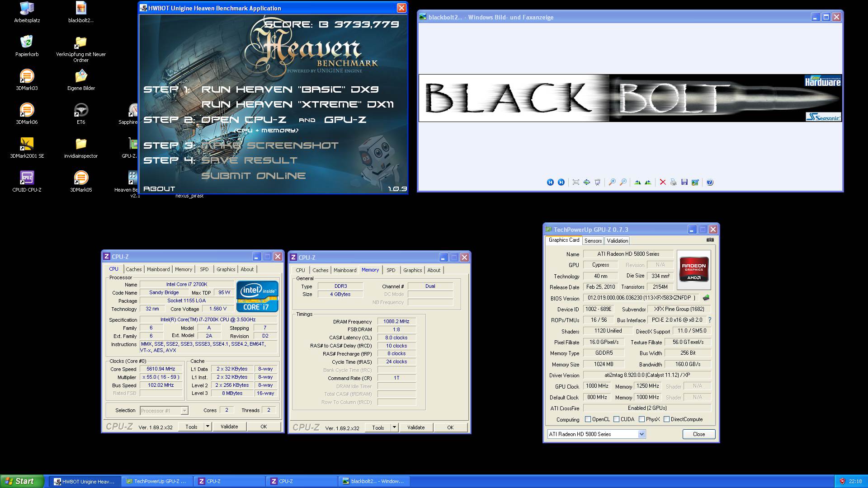Click the security shield tray icon

coord(842,481)
